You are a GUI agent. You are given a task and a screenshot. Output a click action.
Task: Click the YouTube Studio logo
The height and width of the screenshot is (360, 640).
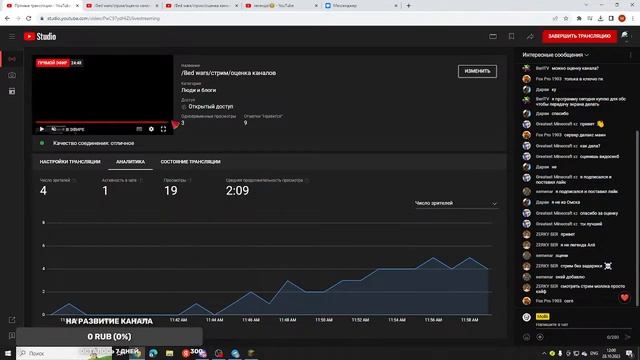[x=40, y=36]
